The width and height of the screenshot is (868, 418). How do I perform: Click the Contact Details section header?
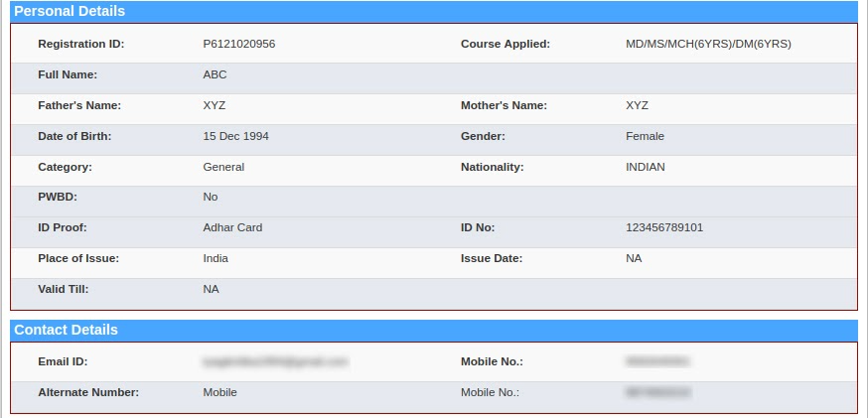click(x=66, y=330)
